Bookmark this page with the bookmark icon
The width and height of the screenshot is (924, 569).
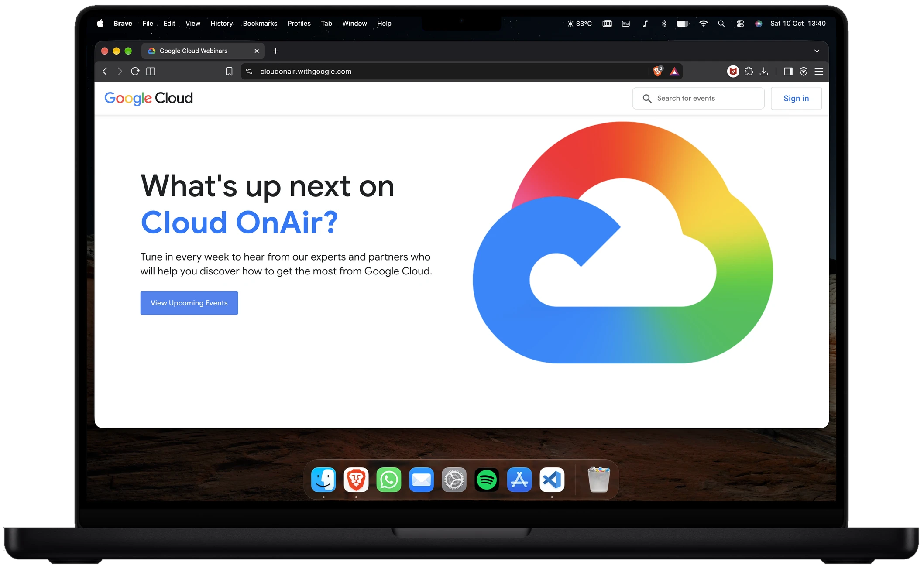click(x=229, y=72)
